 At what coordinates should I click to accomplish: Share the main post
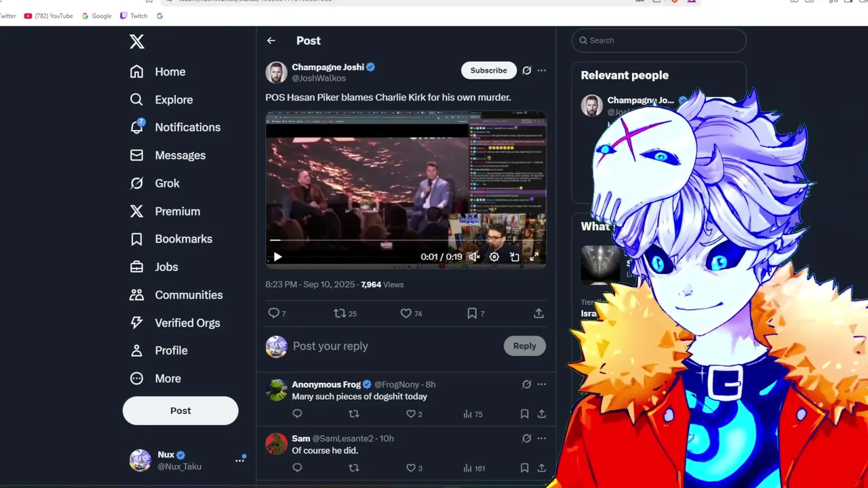pos(538,313)
